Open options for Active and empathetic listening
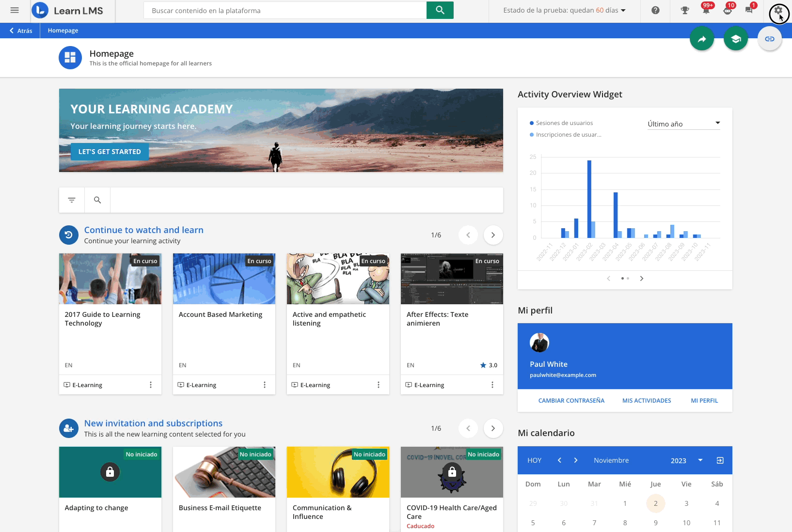The width and height of the screenshot is (792, 532). coord(379,385)
